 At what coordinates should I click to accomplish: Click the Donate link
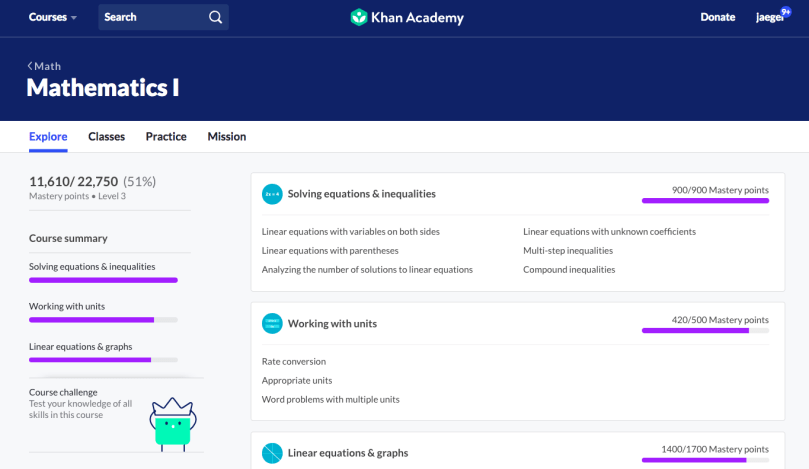click(x=718, y=17)
